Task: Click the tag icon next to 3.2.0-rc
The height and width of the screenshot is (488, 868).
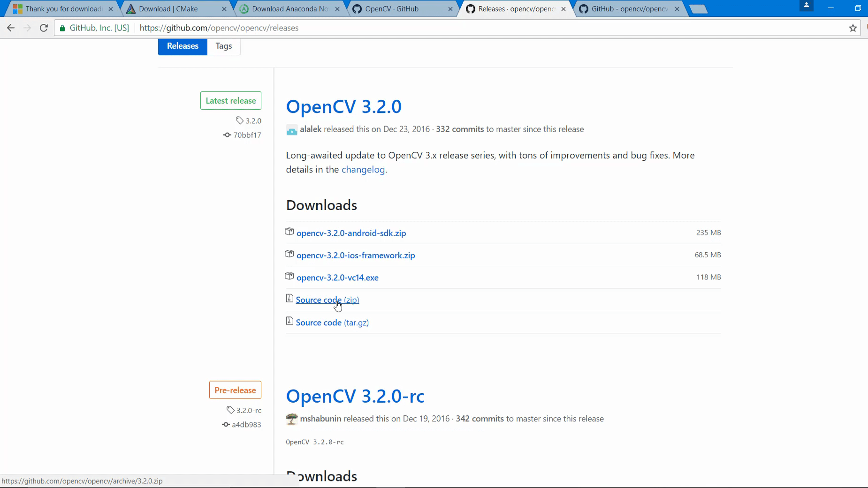Action: (230, 410)
